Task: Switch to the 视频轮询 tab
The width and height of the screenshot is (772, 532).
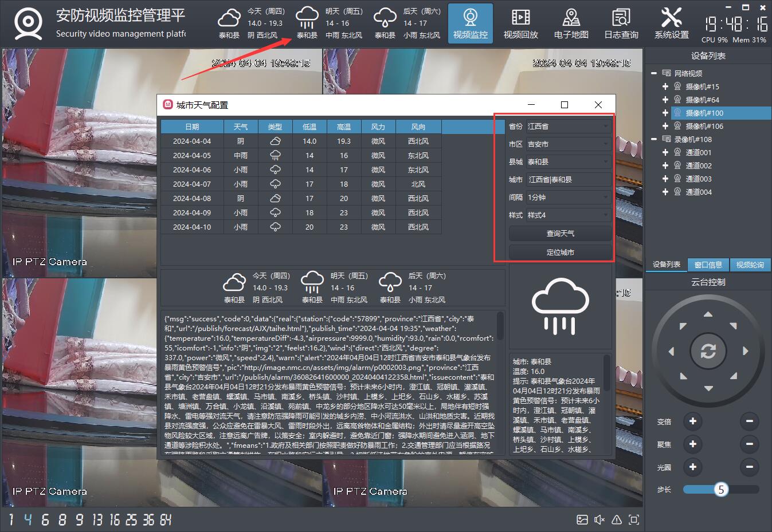Action: click(750, 265)
